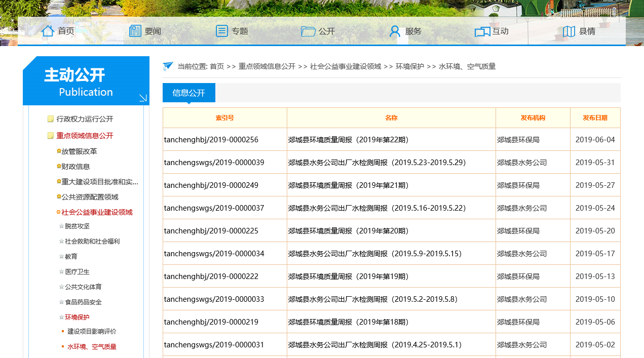This screenshot has width=644, height=358.
Task: Click the star icon beside 脱贫攻坚
Action: click(x=62, y=226)
